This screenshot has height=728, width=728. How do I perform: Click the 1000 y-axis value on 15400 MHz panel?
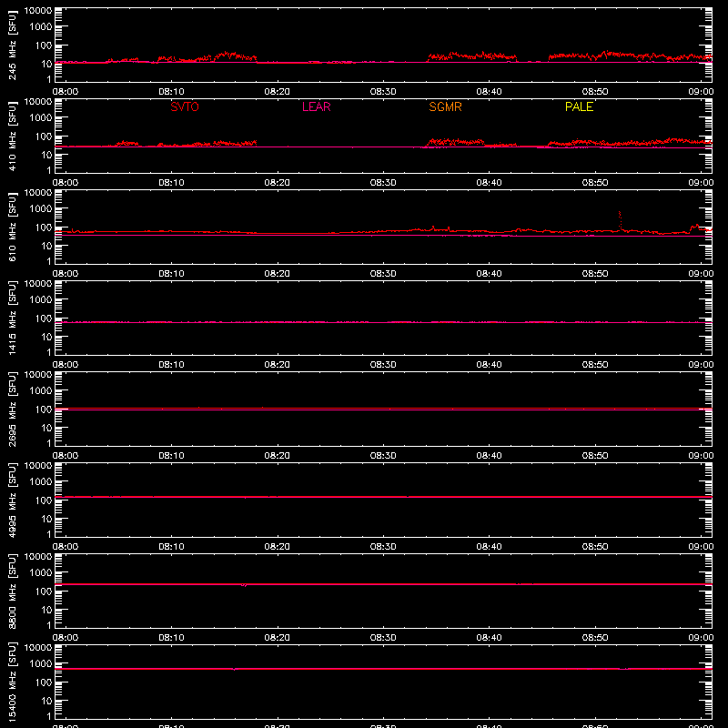(41, 663)
